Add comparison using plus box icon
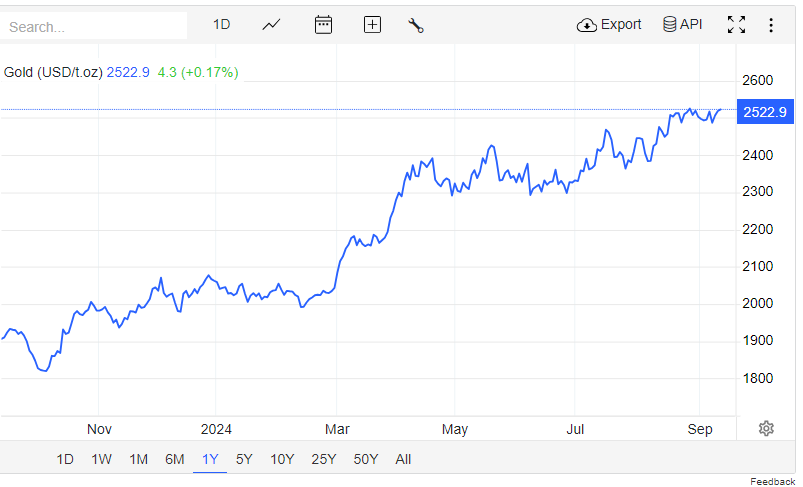 pos(372,25)
